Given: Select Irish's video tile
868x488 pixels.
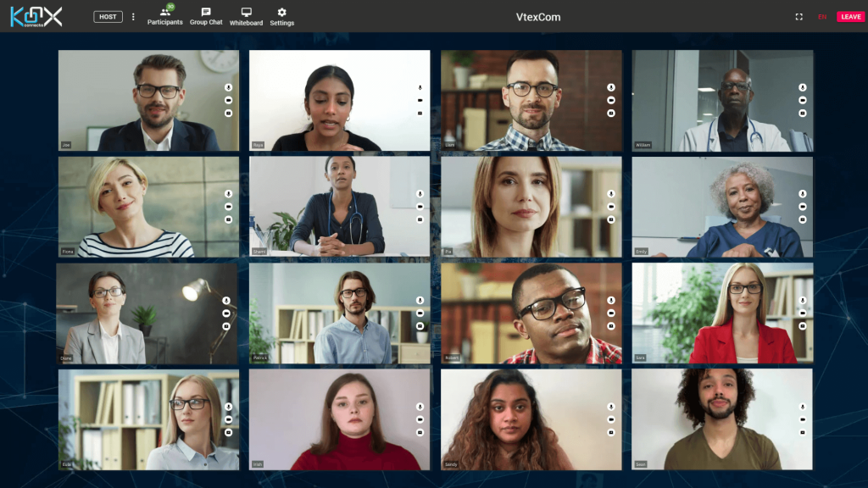Looking at the screenshot, I should [x=339, y=420].
